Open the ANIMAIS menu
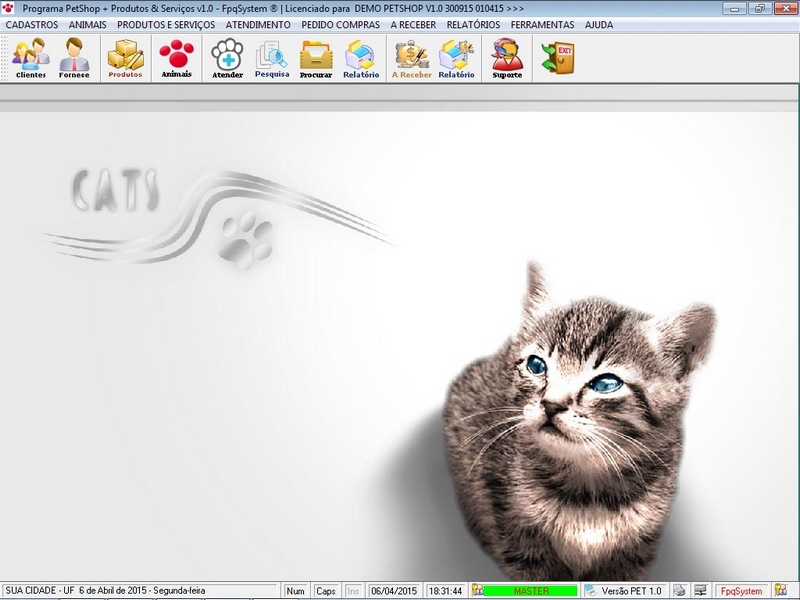Image resolution: width=800 pixels, height=600 pixels. 88,24
